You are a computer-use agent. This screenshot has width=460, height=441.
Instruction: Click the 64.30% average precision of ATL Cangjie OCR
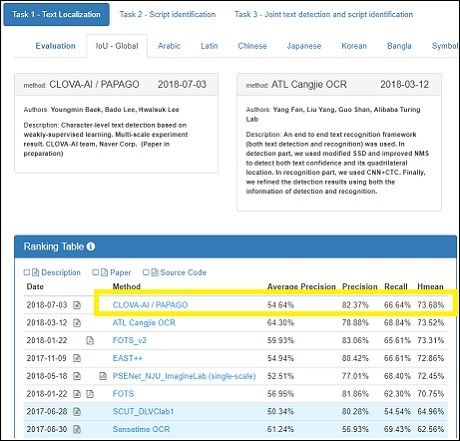(x=280, y=323)
